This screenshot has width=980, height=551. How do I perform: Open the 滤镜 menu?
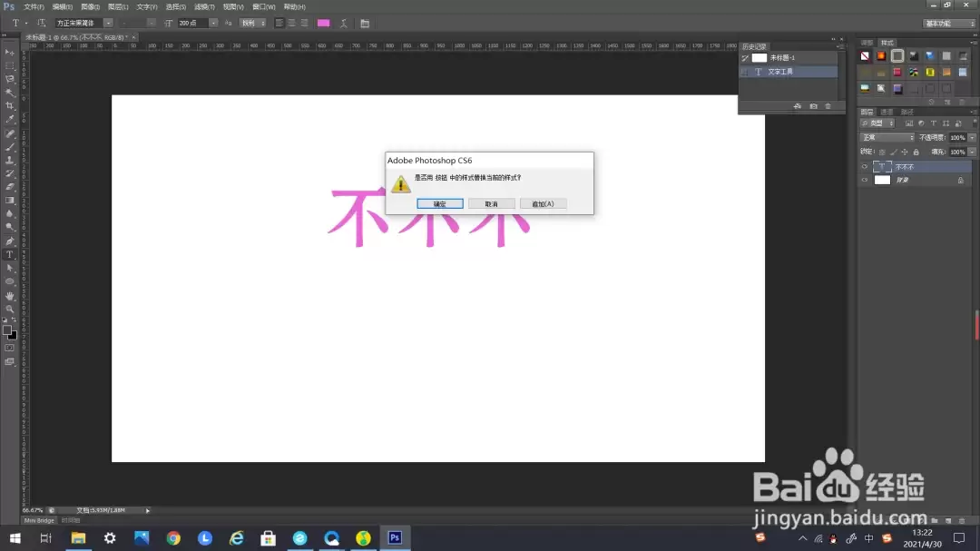[x=204, y=7]
